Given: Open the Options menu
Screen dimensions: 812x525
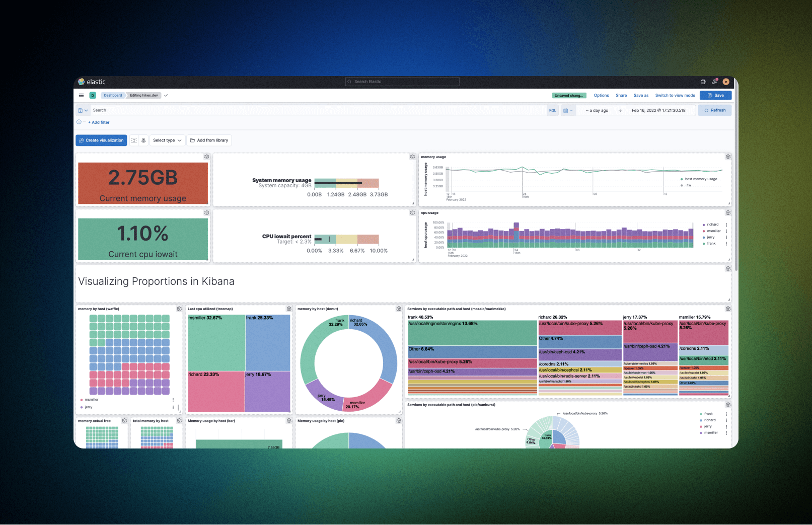Looking at the screenshot, I should 601,95.
